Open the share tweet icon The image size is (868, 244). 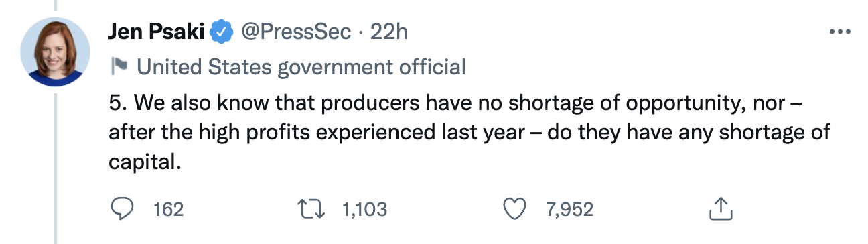point(717,209)
